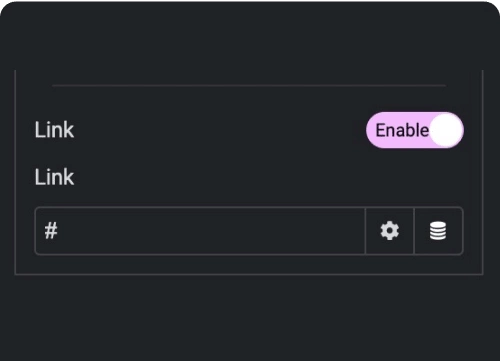The image size is (500, 361).
Task: Click the database button in input group
Action: click(x=438, y=231)
